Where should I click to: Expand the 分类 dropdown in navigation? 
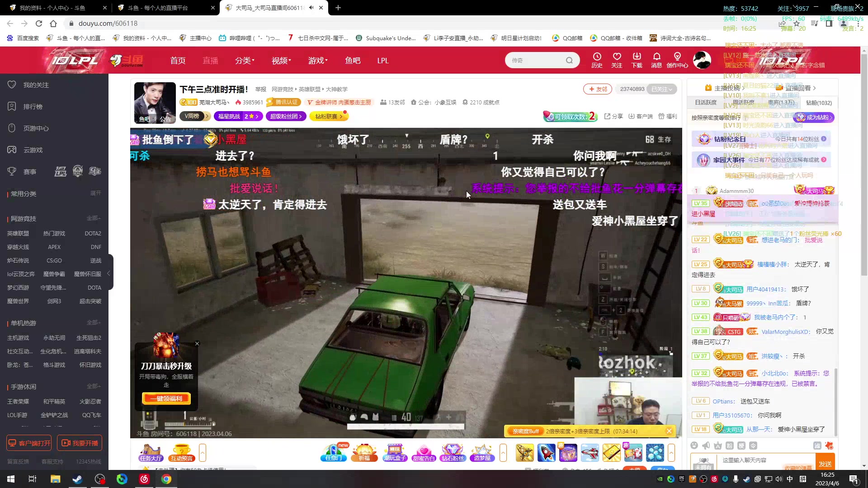[x=245, y=61]
